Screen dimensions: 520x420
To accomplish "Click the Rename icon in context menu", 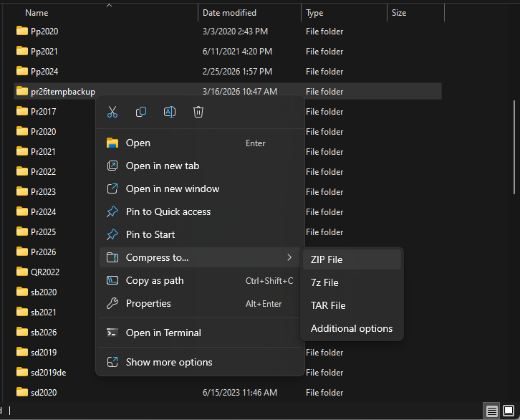I will tap(170, 112).
